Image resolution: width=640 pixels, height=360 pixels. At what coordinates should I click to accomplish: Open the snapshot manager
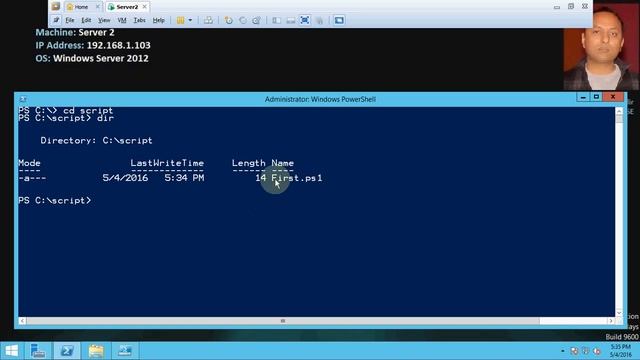click(x=256, y=20)
